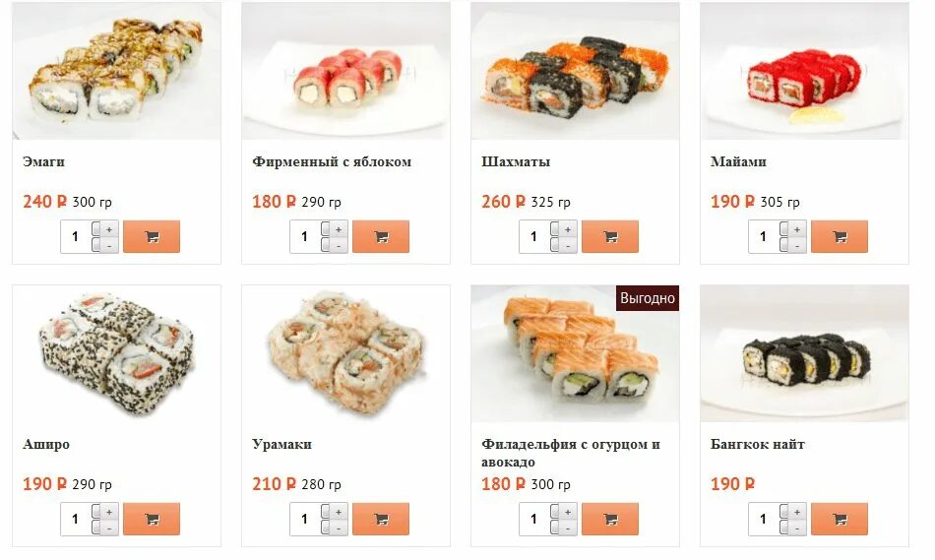Click the Фирменный с яблоком quantity field

pos(305,237)
